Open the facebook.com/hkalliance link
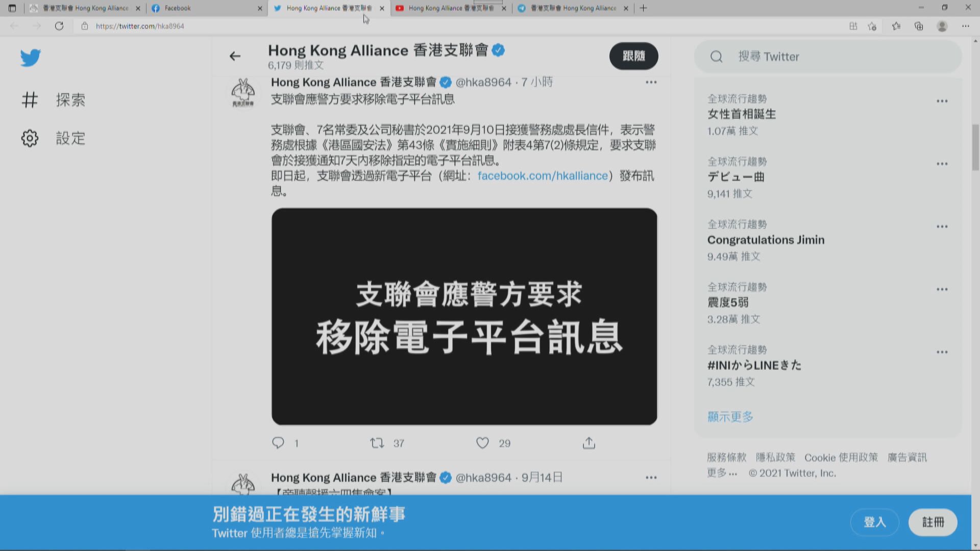 543,176
